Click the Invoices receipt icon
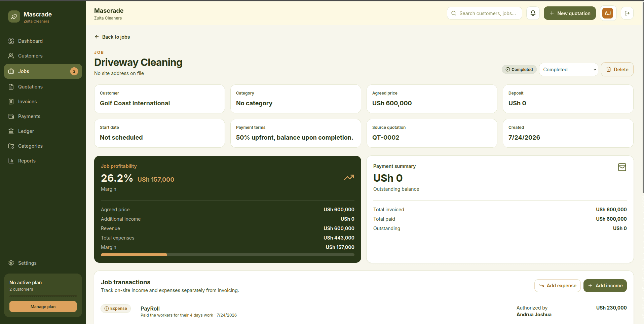 (11, 102)
